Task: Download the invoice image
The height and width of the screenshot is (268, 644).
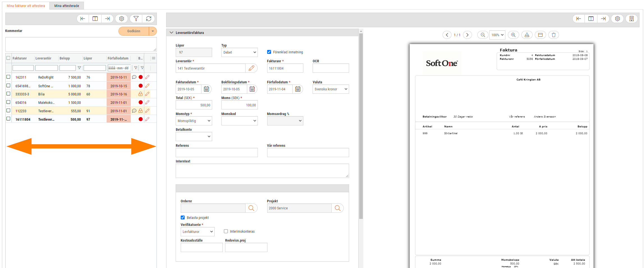Action: (x=527, y=35)
